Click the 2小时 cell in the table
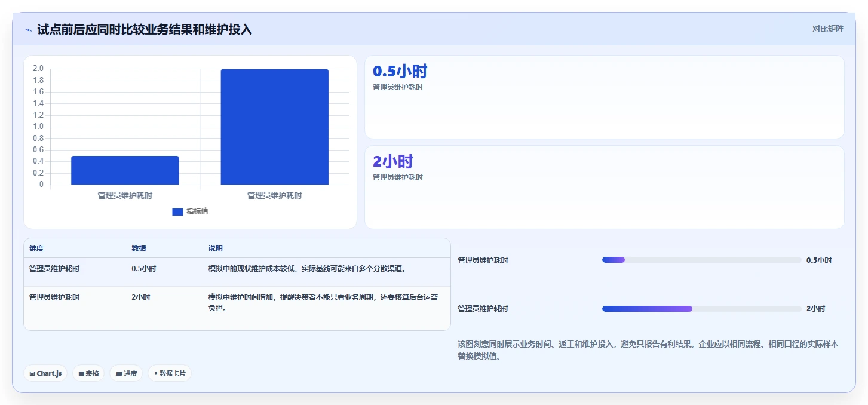This screenshot has width=868, height=405. pyautogui.click(x=140, y=297)
